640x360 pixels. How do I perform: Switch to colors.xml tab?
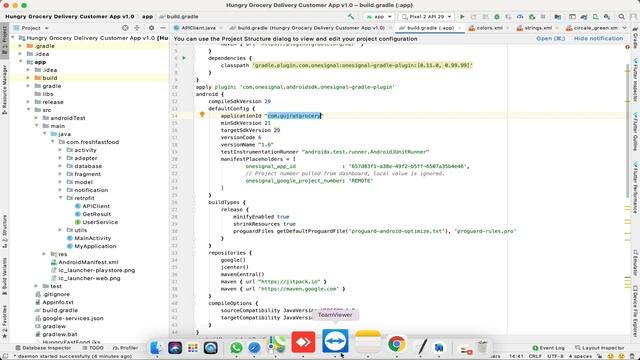[x=489, y=28]
